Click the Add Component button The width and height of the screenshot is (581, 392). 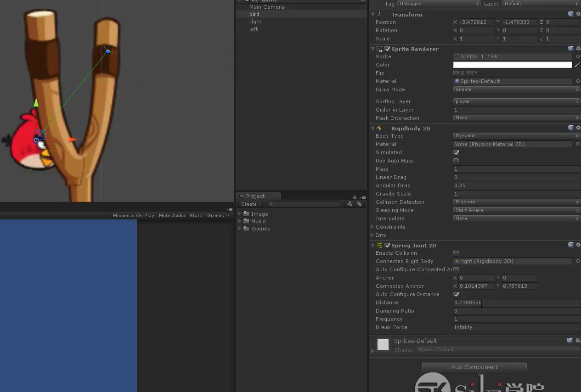(x=474, y=367)
